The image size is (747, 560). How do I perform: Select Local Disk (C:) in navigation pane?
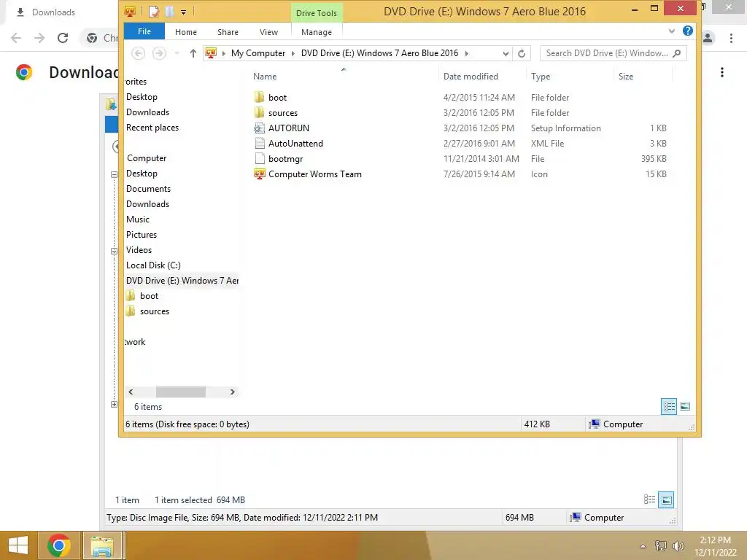point(153,265)
